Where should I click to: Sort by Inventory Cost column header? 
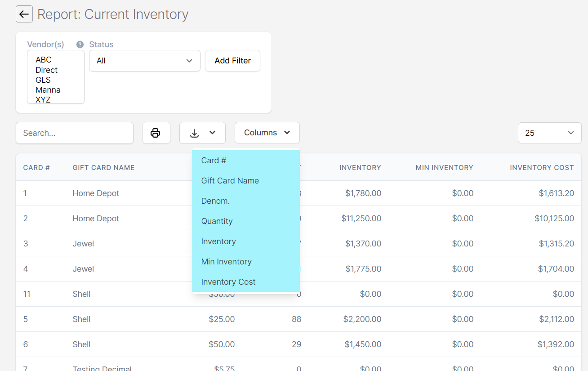click(542, 168)
